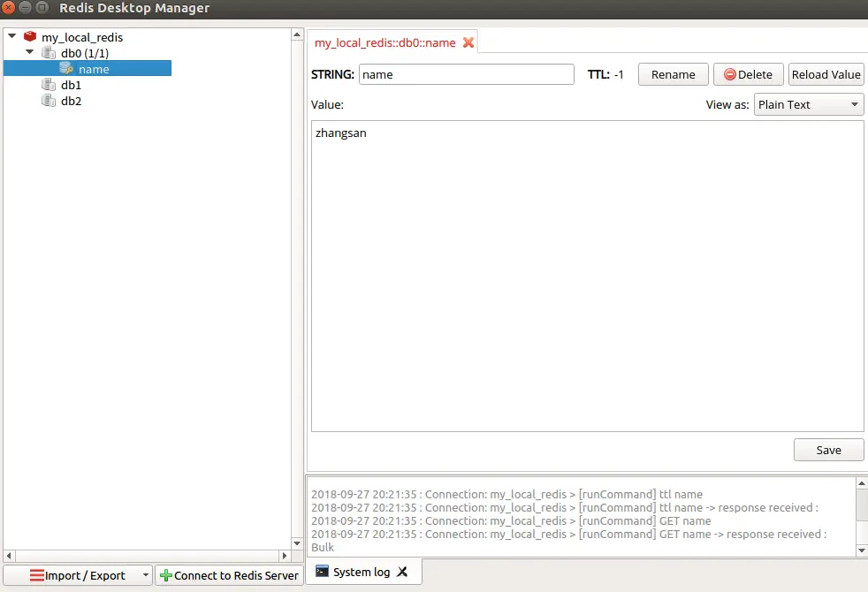
Task: Close the my_local_redis::db0::name tab with the red X
Action: point(468,42)
